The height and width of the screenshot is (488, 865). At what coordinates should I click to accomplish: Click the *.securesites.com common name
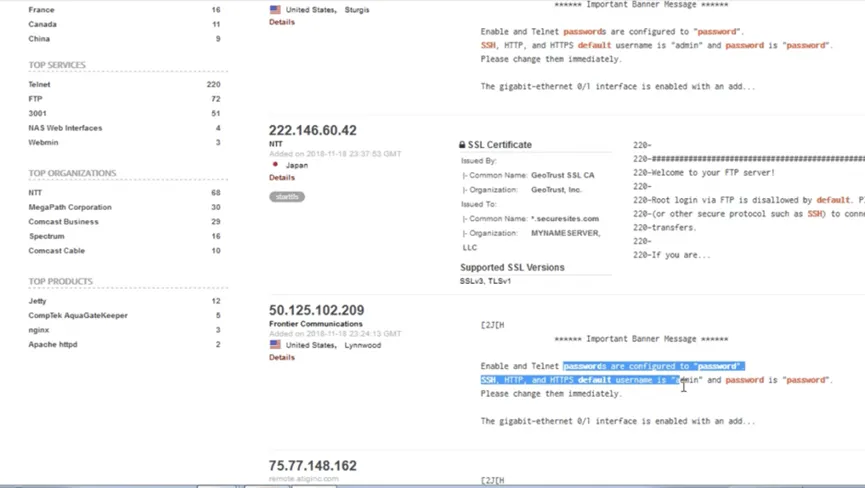[565, 219]
